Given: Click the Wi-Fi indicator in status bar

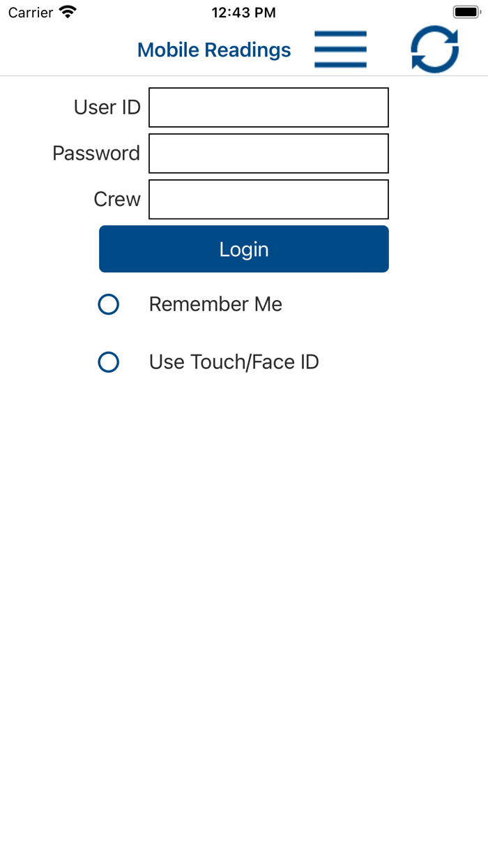Looking at the screenshot, I should click(66, 11).
